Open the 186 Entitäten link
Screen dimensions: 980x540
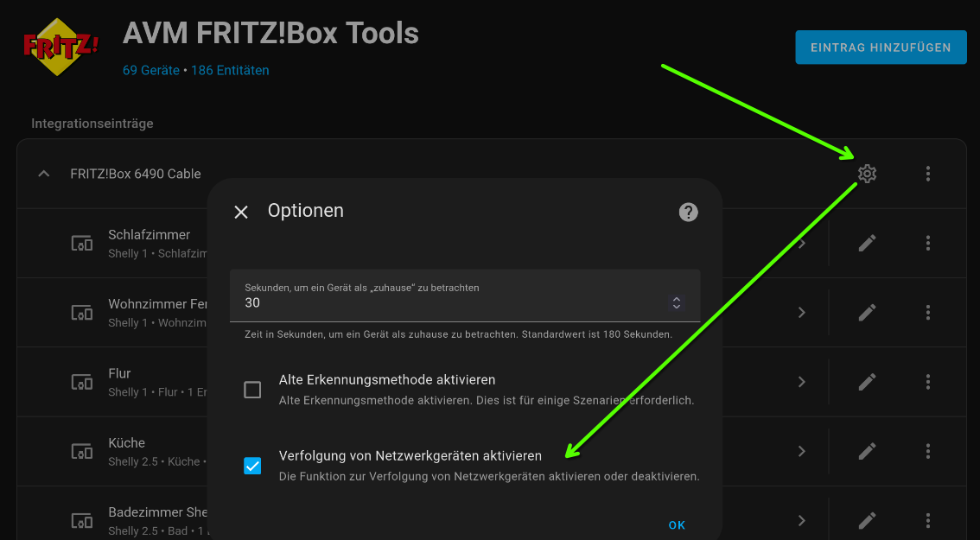[x=230, y=71]
